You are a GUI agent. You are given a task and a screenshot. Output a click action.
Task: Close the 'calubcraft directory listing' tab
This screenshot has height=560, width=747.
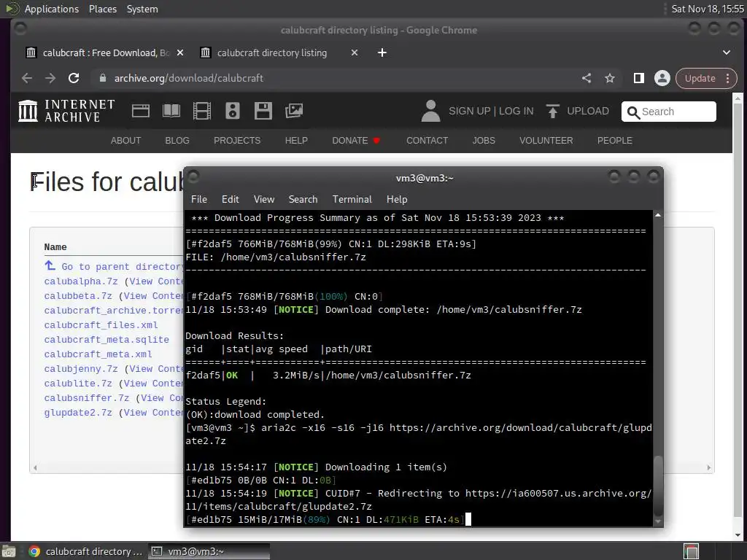[x=355, y=52]
